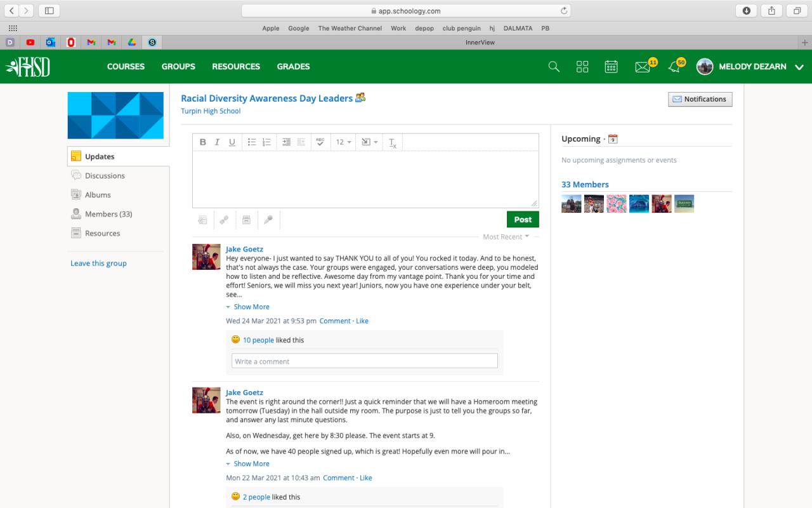Open Schoology search
This screenshot has width=812, height=508.
[554, 67]
